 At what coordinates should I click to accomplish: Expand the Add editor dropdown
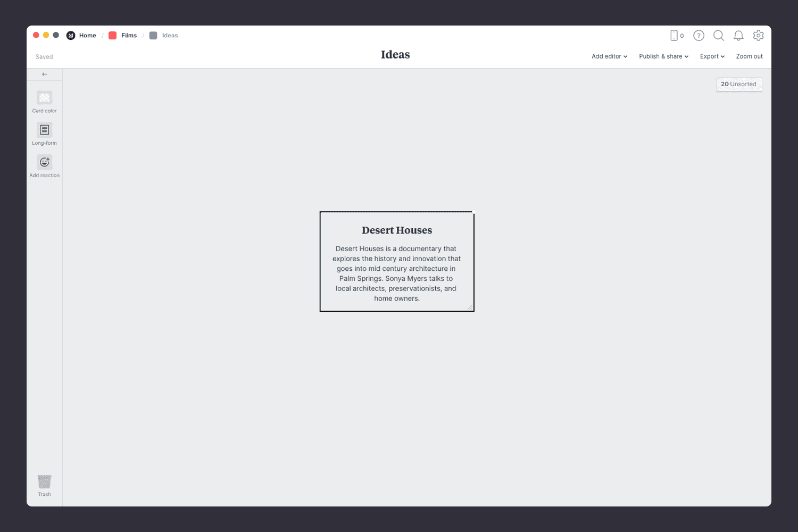coord(609,56)
